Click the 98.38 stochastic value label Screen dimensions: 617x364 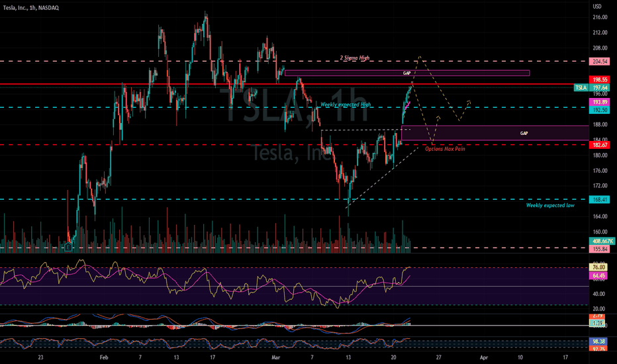click(598, 341)
